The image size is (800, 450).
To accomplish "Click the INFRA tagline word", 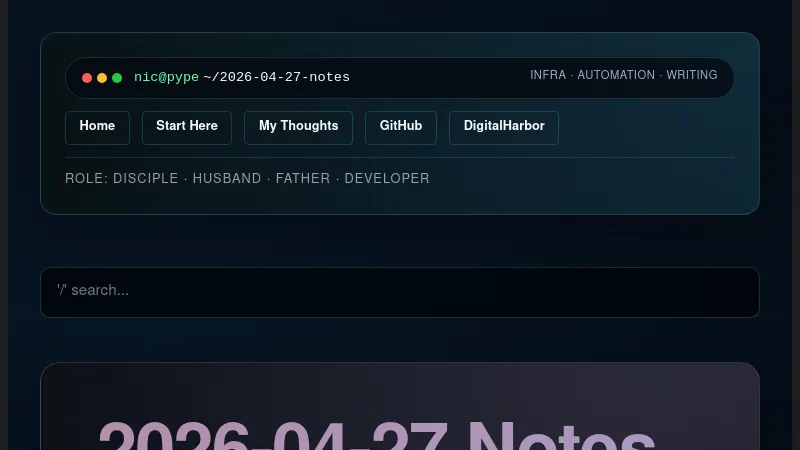I will click(x=548, y=75).
